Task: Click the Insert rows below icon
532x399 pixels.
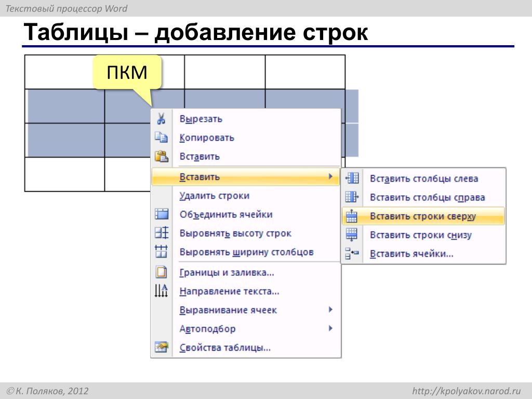Action: point(352,235)
